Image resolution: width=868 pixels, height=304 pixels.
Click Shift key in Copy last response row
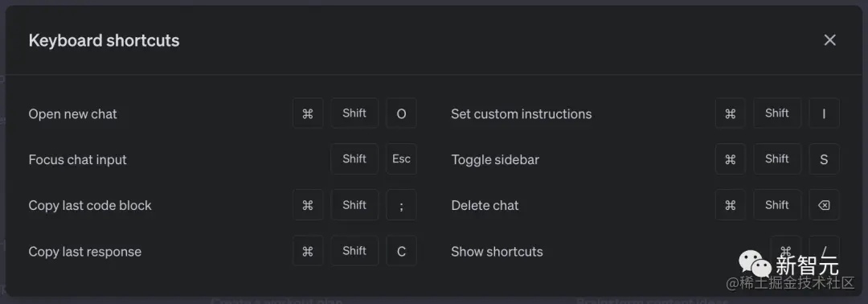point(354,251)
